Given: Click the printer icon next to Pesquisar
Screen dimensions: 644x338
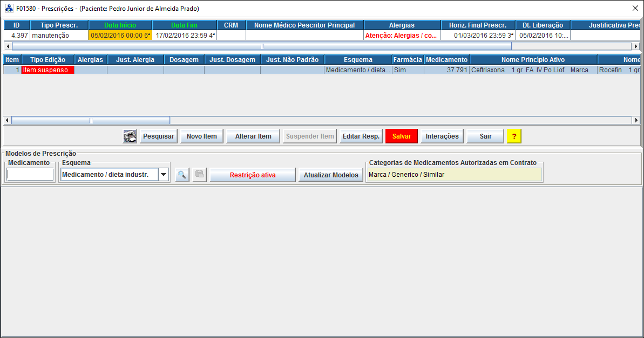Looking at the screenshot, I should pos(130,136).
